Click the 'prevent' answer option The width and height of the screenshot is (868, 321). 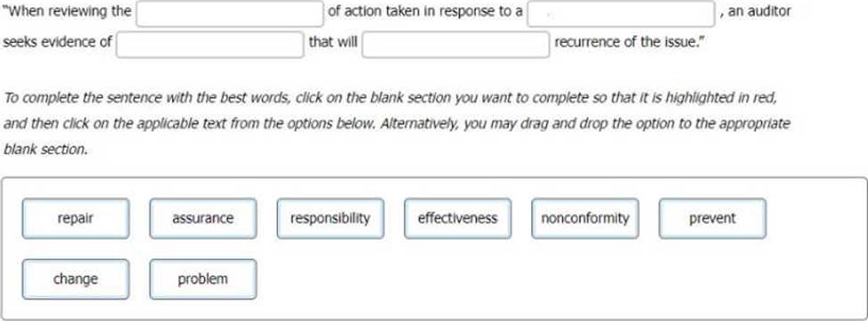(712, 218)
